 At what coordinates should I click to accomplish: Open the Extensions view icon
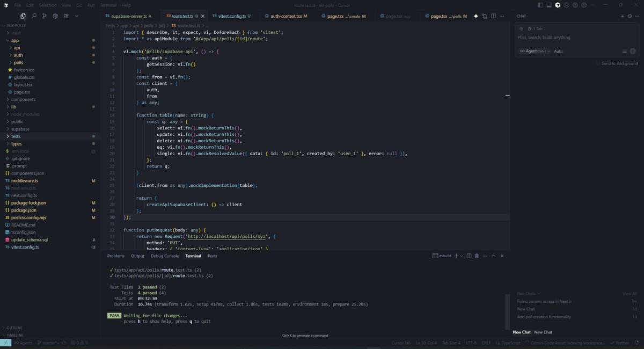point(65,16)
